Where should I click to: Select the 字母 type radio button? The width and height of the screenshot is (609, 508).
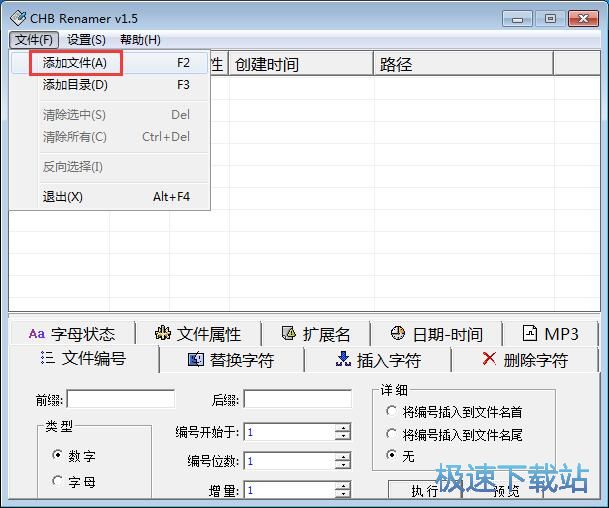coord(57,481)
